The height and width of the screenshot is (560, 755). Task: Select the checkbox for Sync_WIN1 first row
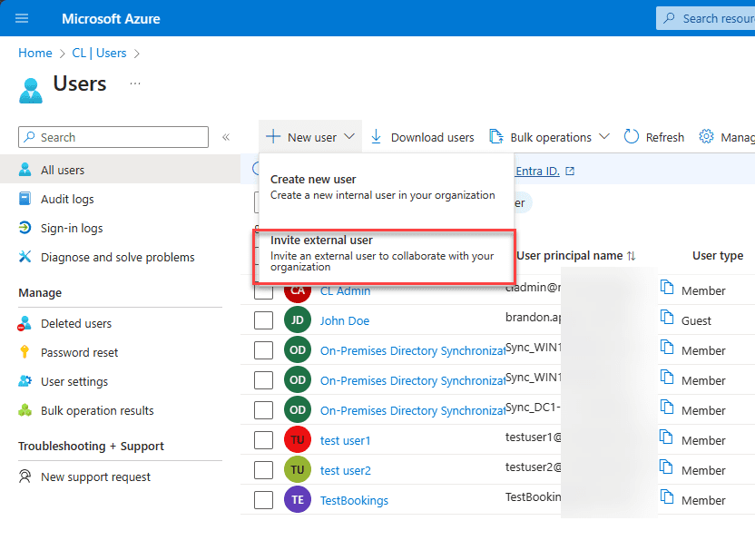point(263,350)
